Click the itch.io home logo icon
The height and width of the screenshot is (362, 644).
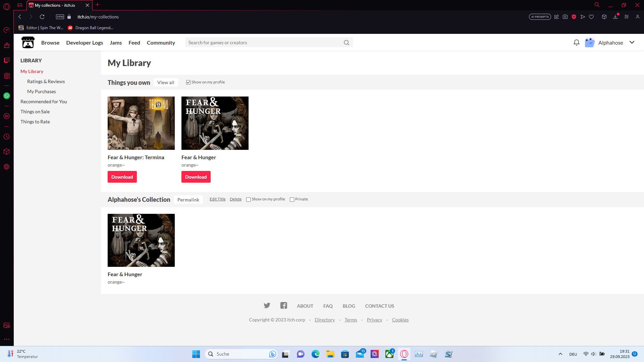pyautogui.click(x=28, y=43)
